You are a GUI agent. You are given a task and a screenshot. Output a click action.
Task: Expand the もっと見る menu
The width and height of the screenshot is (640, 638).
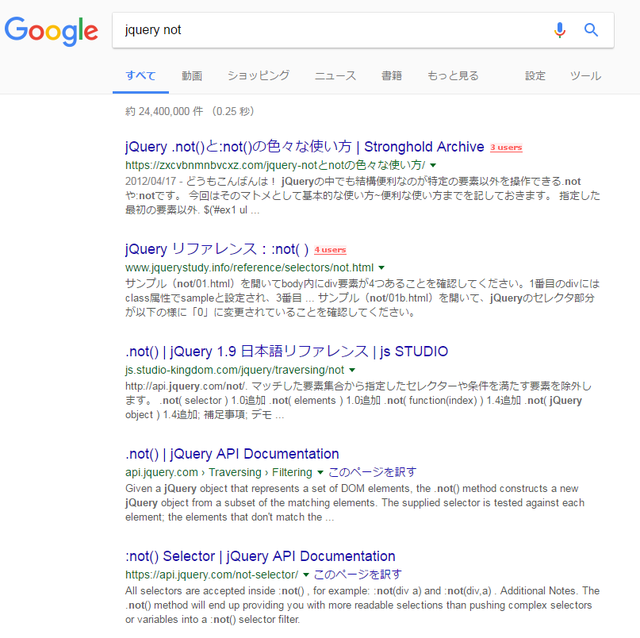tap(453, 76)
